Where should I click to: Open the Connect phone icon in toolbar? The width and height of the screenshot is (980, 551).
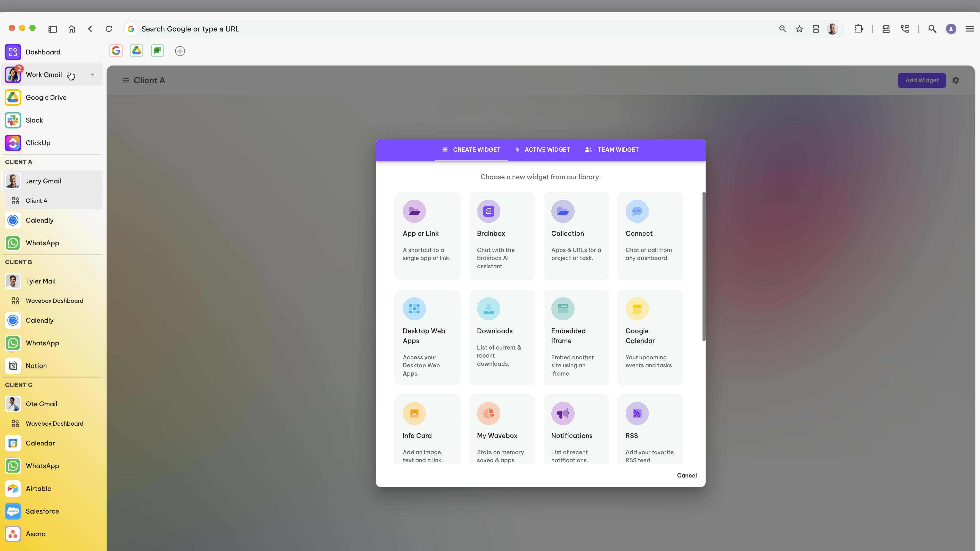click(905, 29)
